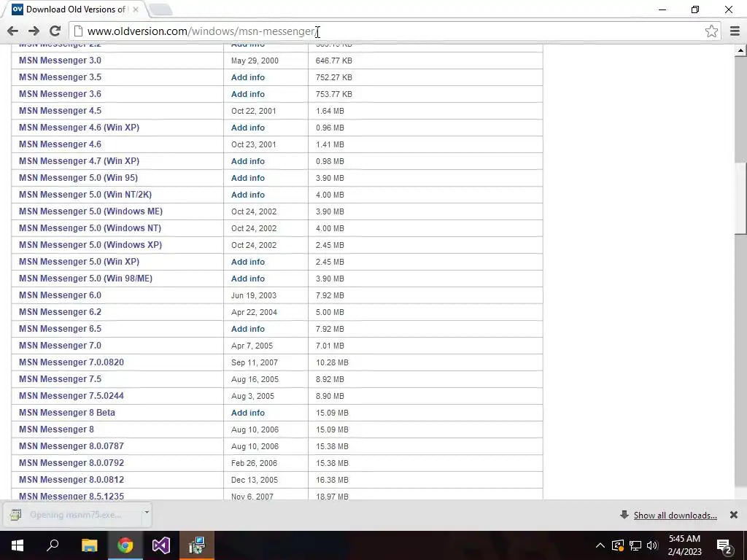This screenshot has width=747, height=560.
Task: Switch to Chrome on the taskbar
Action: click(125, 545)
